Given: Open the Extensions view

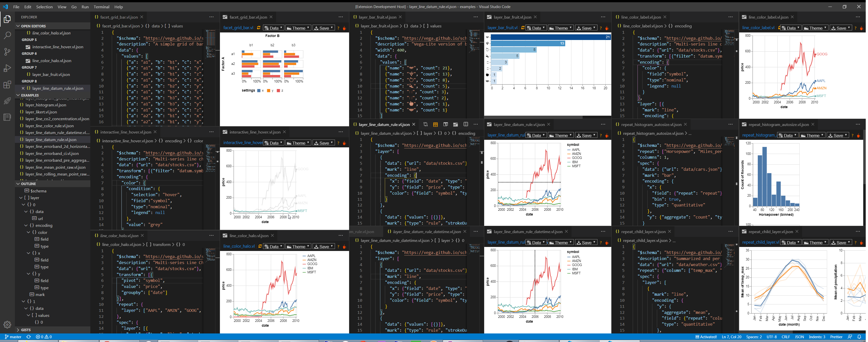Looking at the screenshot, I should pyautogui.click(x=7, y=85).
